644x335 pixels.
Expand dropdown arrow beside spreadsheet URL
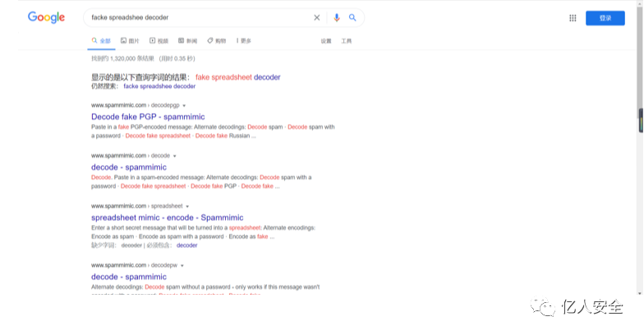click(x=187, y=207)
